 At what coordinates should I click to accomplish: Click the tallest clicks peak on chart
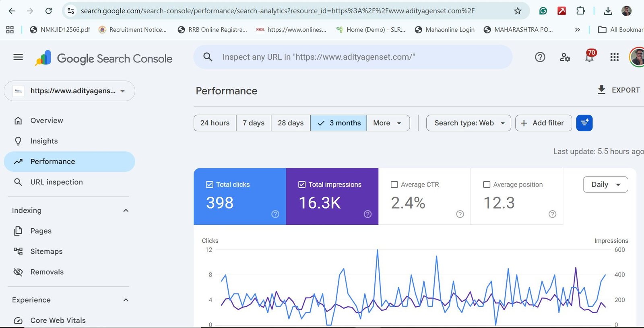tap(377, 250)
